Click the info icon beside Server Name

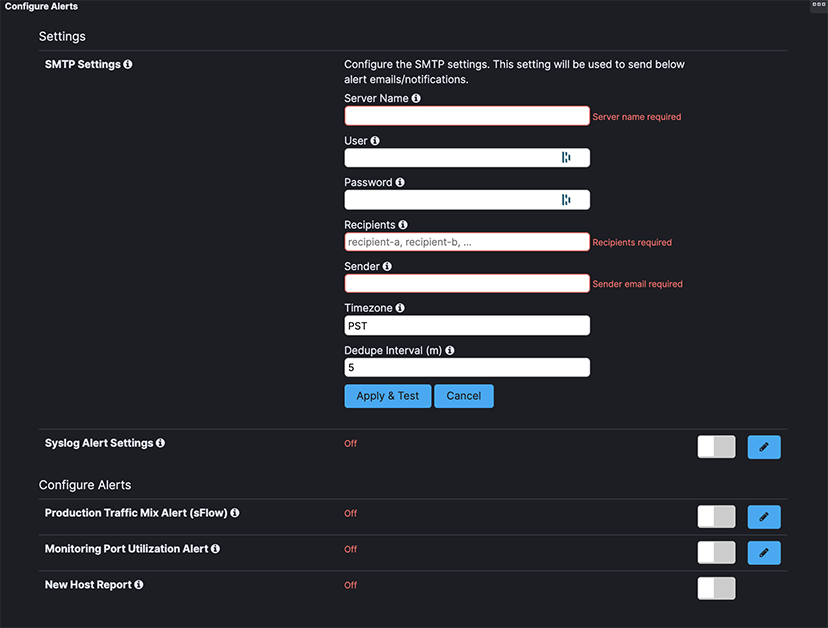pos(416,98)
